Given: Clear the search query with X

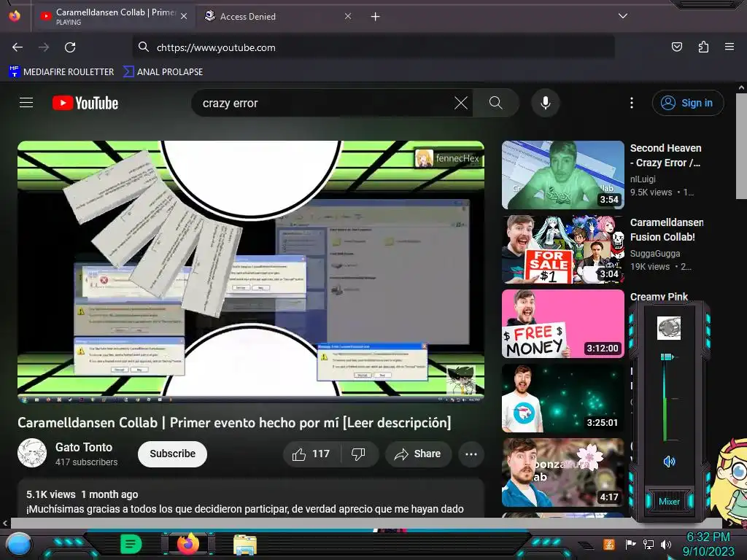Looking at the screenshot, I should click(x=461, y=103).
